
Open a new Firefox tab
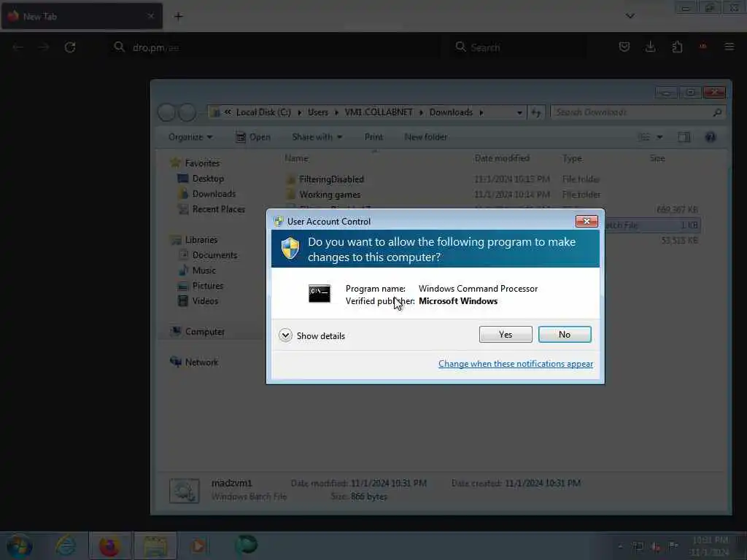coord(178,17)
